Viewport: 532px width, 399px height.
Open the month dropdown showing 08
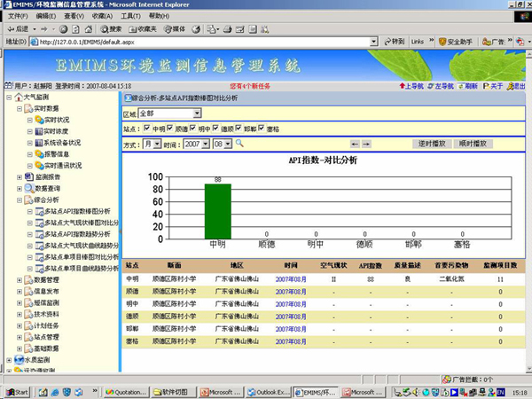223,145
